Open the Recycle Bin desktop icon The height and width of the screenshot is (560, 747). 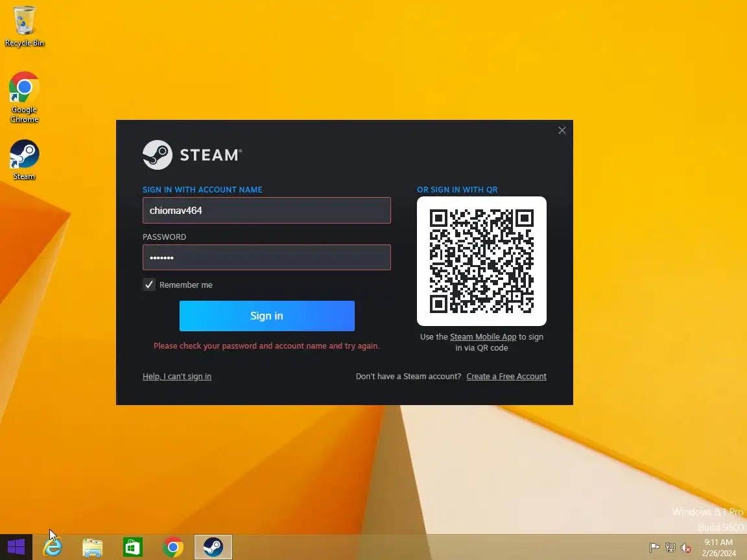(x=24, y=27)
